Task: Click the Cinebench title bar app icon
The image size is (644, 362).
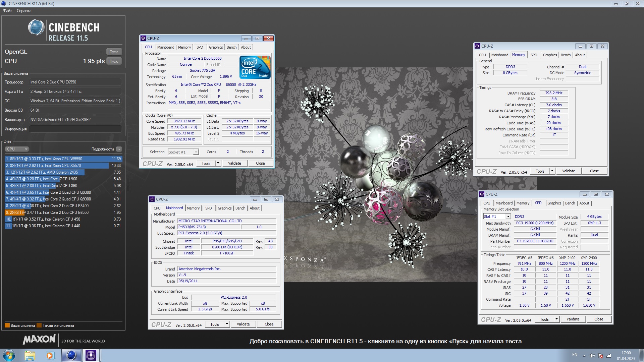Action: [4, 3]
